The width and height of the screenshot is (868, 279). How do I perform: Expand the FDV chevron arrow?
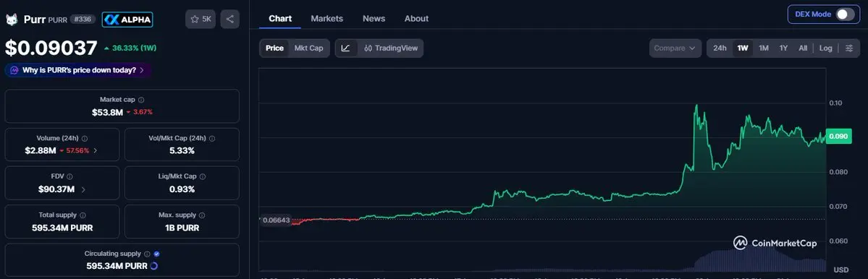83,189
